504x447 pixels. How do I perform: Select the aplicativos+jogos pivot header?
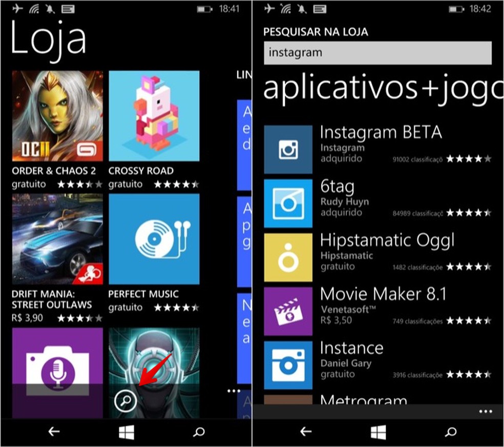383,89
